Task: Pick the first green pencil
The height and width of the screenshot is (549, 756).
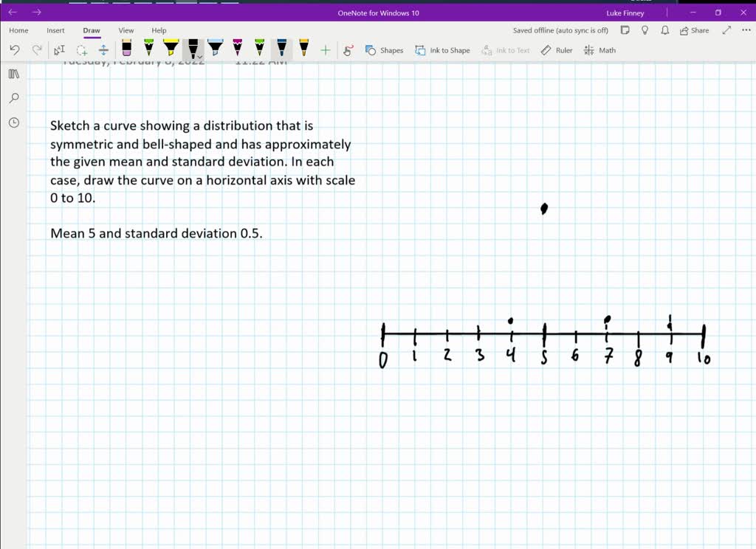Action: (x=149, y=48)
